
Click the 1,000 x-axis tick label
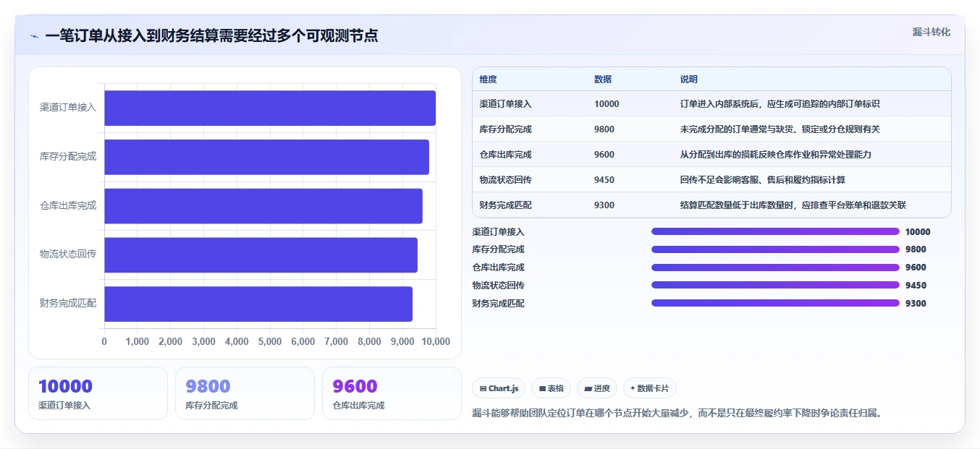pyautogui.click(x=138, y=342)
